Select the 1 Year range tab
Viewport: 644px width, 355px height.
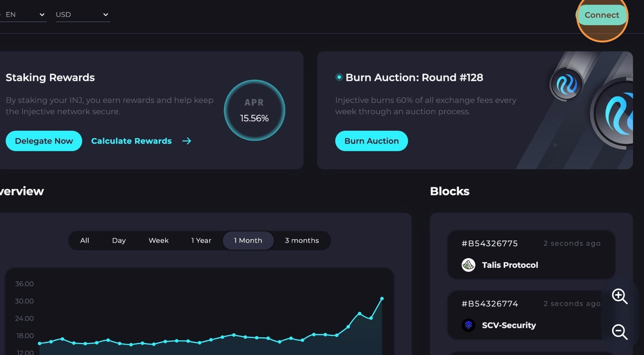point(201,240)
